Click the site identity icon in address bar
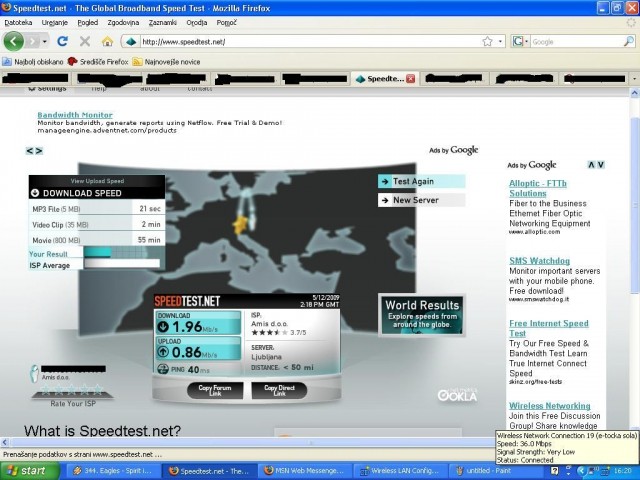This screenshot has height=480, width=640. pos(131,42)
